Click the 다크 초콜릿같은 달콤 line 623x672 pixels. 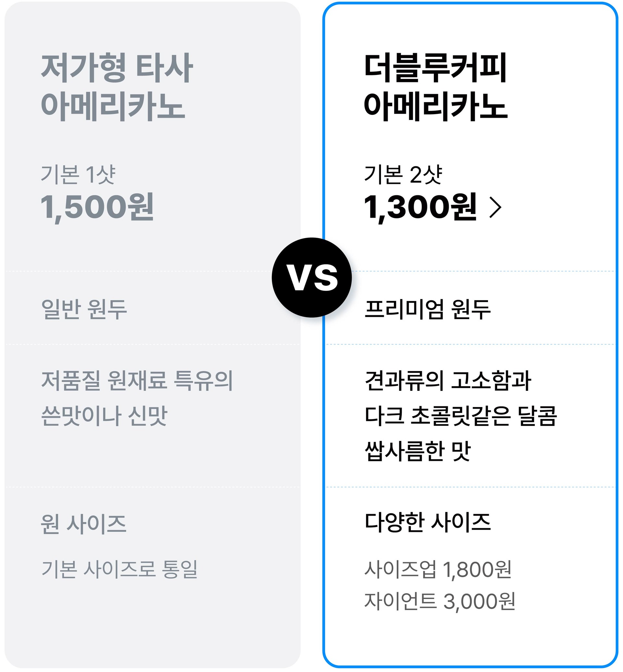461,416
